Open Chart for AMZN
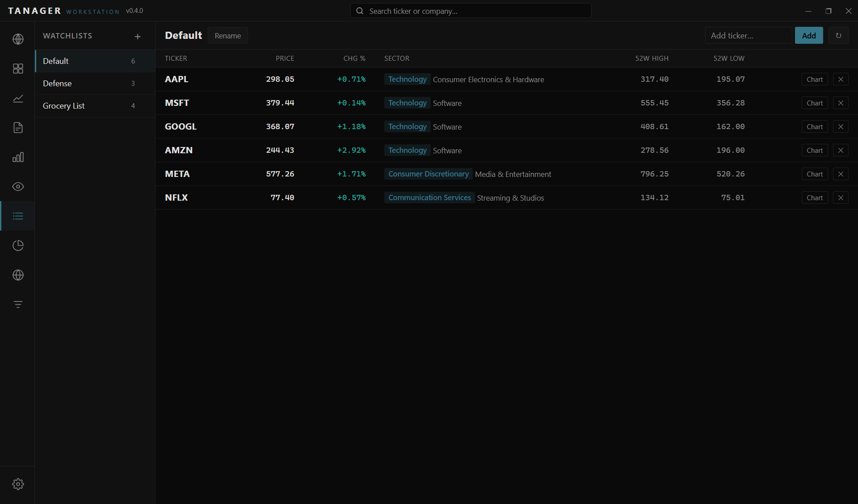This screenshot has height=504, width=858. point(815,150)
